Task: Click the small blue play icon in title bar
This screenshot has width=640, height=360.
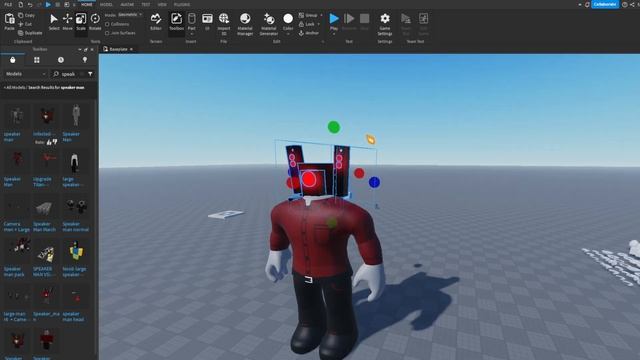Action: [x=48, y=4]
